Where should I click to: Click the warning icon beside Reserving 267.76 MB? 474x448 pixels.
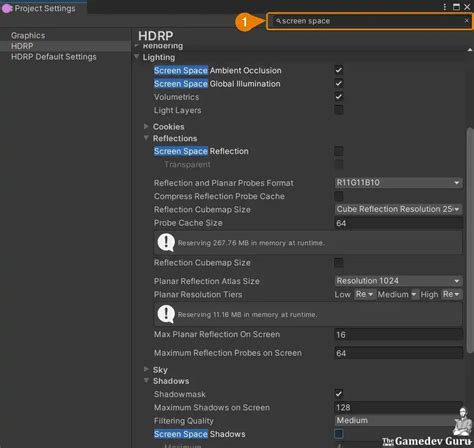[x=166, y=242]
